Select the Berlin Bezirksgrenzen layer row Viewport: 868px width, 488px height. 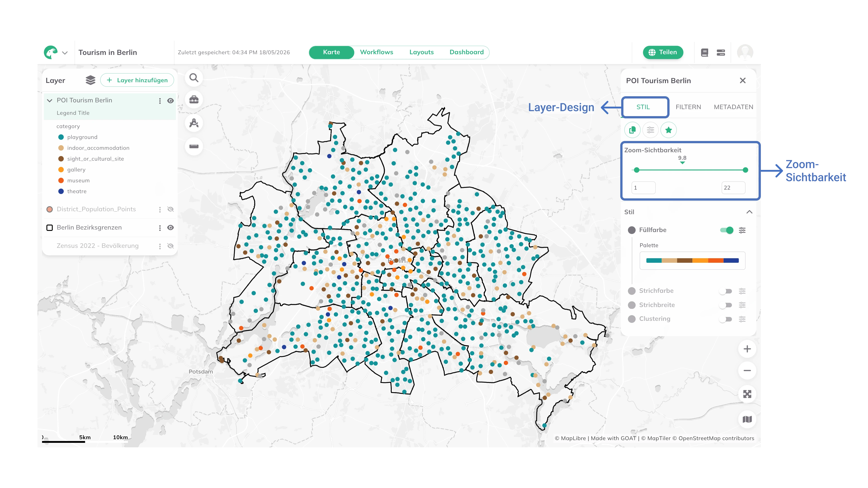point(109,228)
